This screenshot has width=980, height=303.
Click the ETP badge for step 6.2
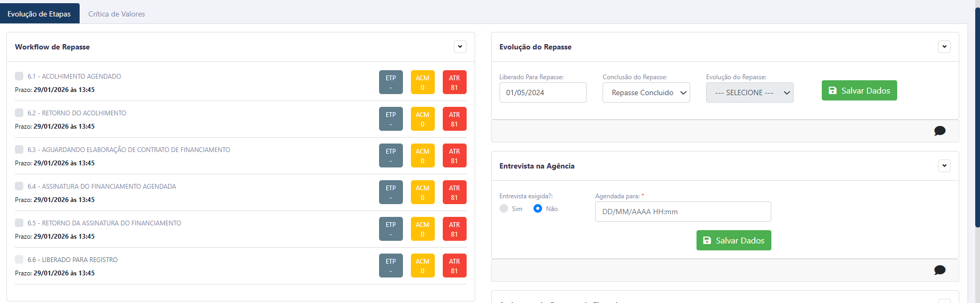(391, 119)
